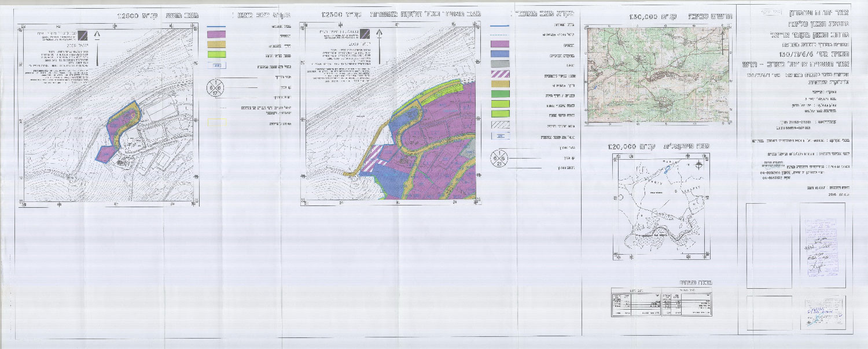Pick the purple swatch in the left legend
This screenshot has height=349, width=868.
tap(216, 35)
